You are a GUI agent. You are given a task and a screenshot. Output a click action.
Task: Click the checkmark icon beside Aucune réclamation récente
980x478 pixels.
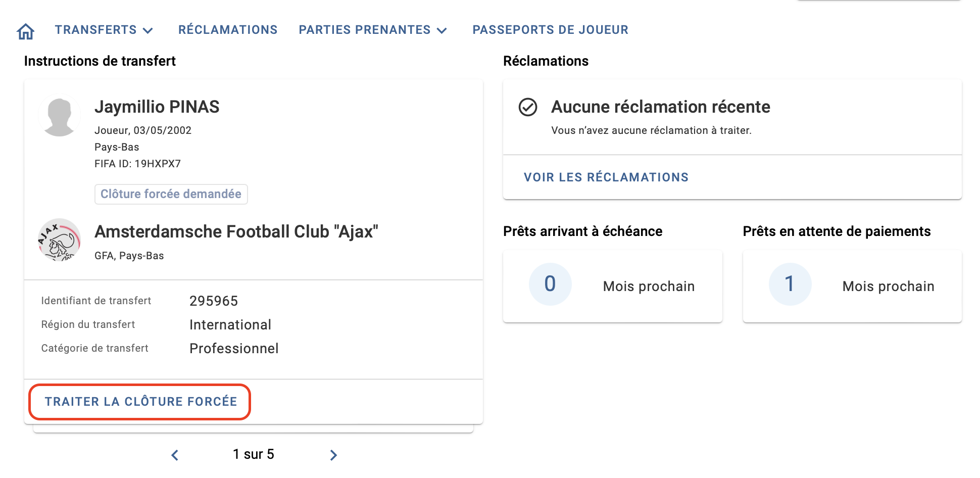[528, 107]
